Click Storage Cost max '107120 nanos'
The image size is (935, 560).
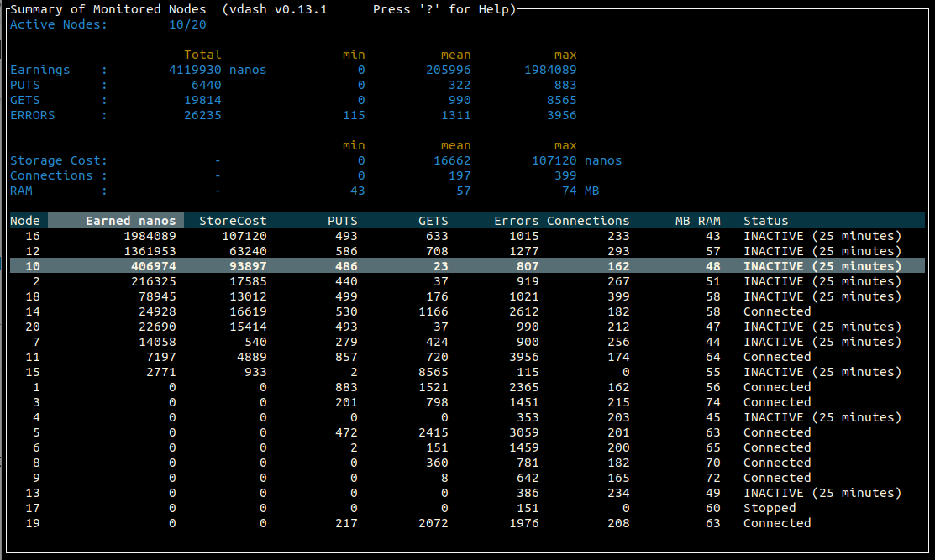click(x=576, y=160)
